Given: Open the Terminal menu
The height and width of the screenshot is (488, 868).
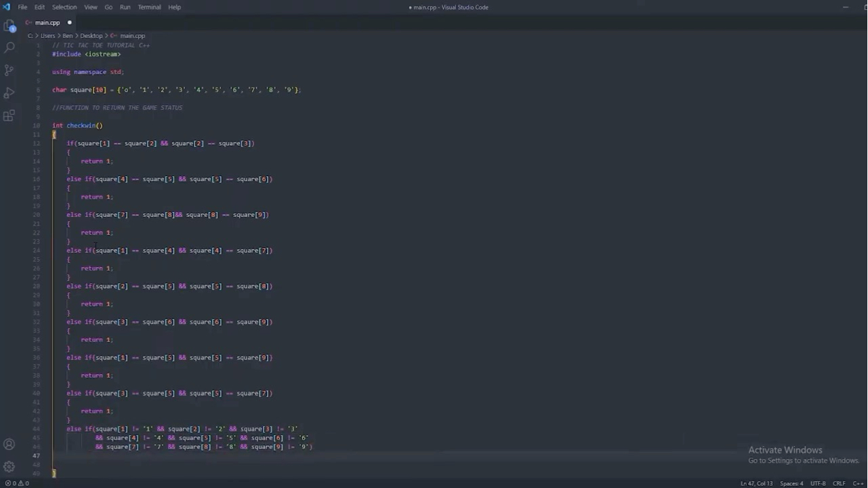Looking at the screenshot, I should pos(149,7).
